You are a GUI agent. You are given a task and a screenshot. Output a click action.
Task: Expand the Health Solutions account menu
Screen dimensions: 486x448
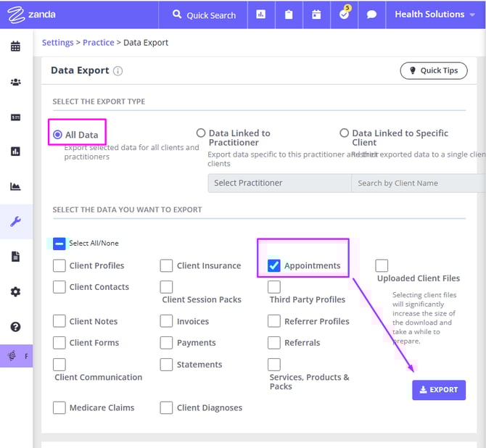434,14
